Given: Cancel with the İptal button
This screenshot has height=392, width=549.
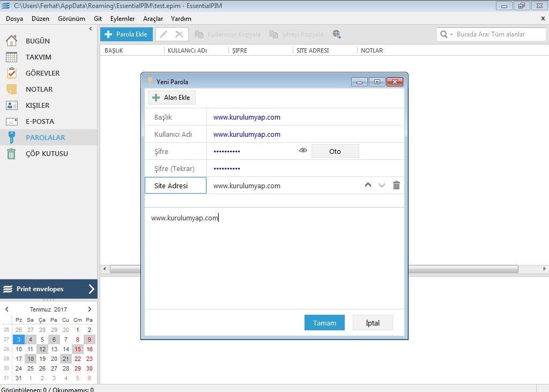Looking at the screenshot, I should click(x=373, y=323).
